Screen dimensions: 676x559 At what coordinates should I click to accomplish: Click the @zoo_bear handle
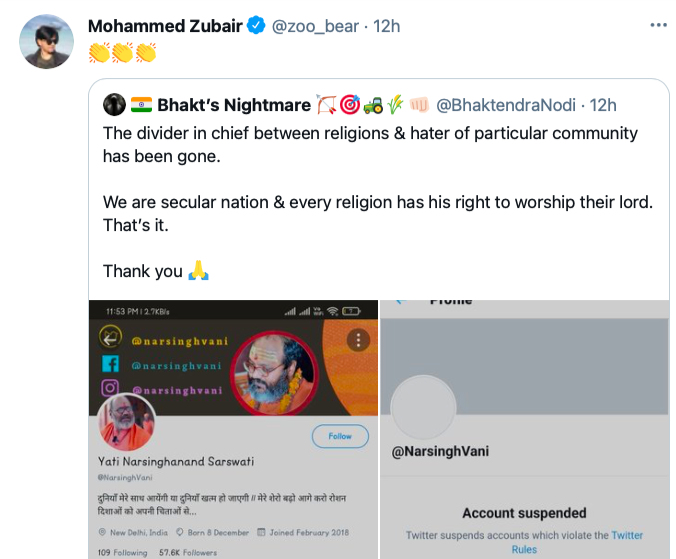315,26
